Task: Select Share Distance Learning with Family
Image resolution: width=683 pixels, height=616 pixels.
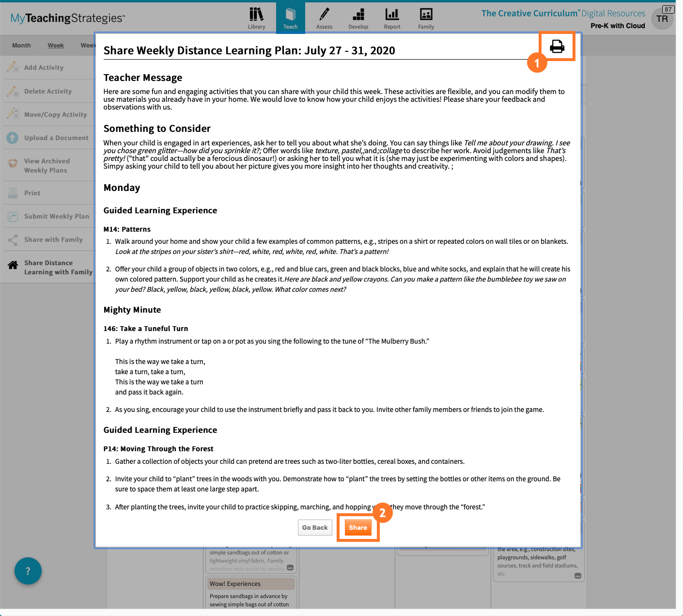Action: (x=58, y=267)
